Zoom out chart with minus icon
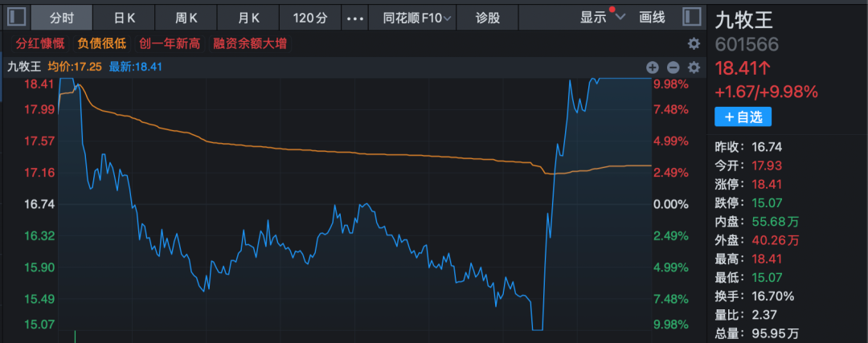 click(x=674, y=67)
